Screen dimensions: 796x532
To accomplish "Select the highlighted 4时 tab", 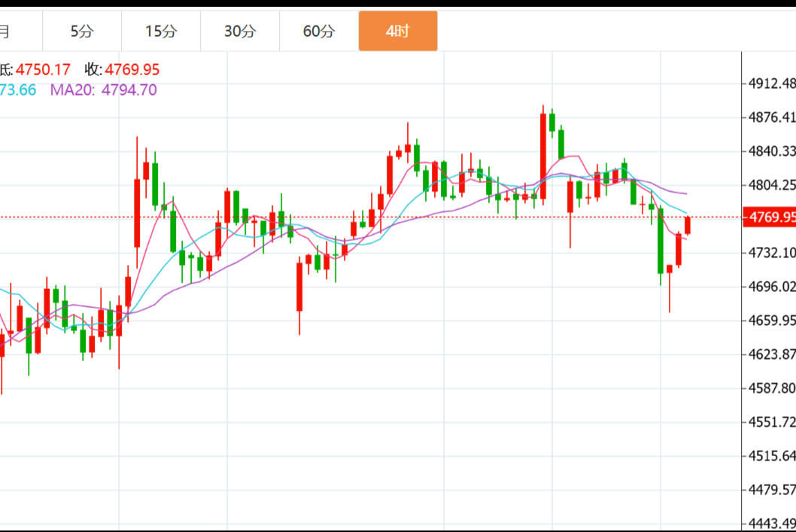I will (397, 31).
